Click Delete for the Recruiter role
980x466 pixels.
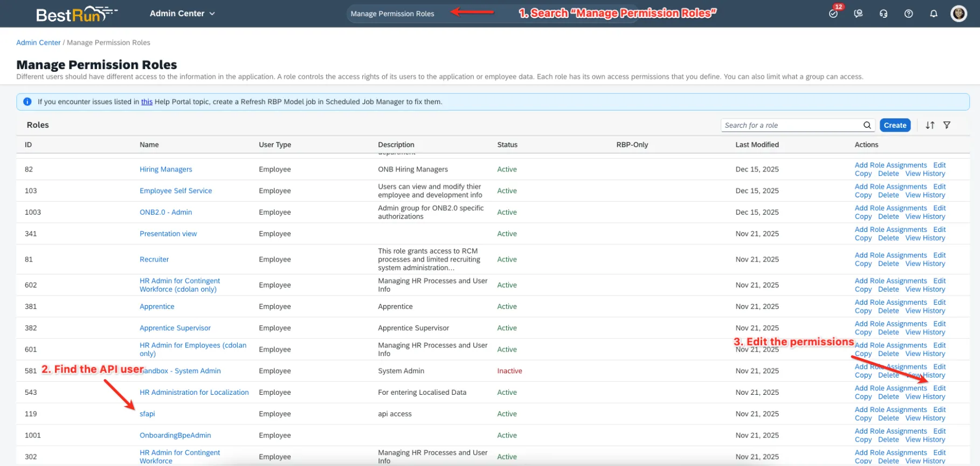coord(888,264)
